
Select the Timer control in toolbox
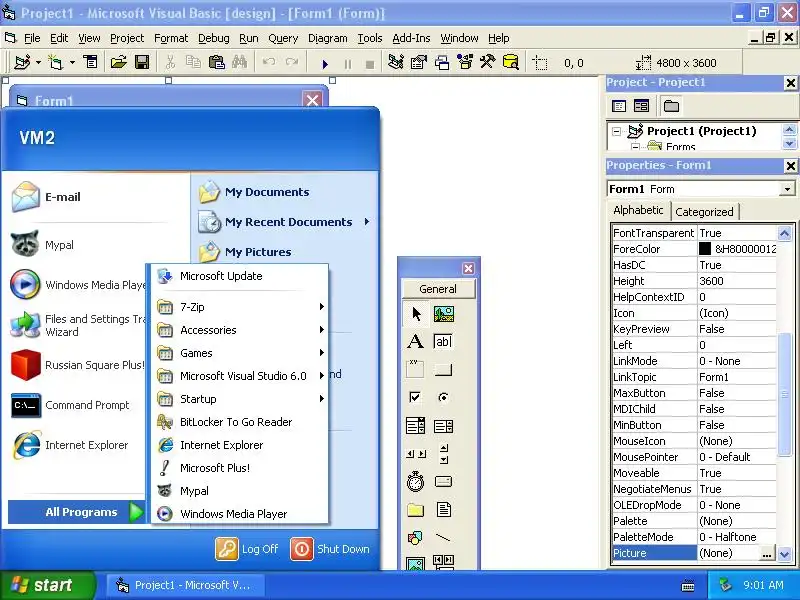tap(416, 482)
